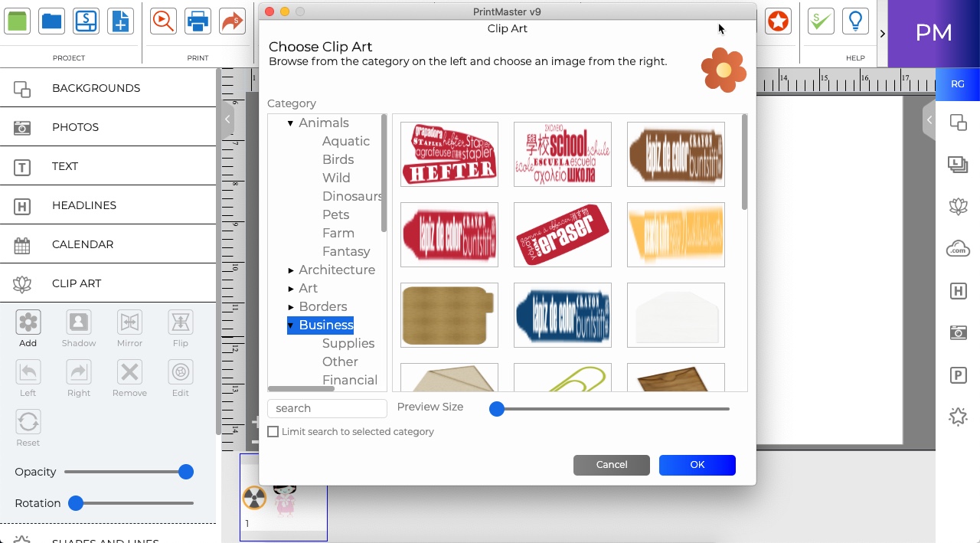
Task: Click the Print icon in the PRINT group
Action: coord(198,21)
